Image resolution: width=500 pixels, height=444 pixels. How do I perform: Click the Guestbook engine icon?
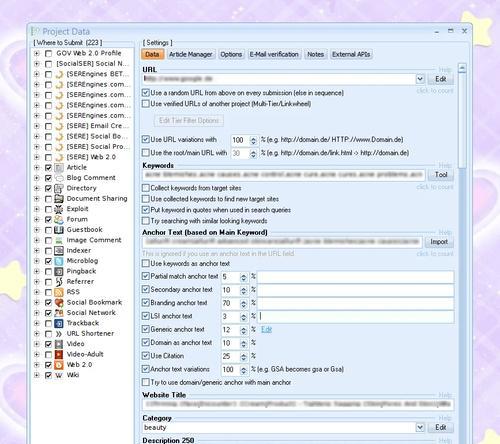click(x=59, y=230)
